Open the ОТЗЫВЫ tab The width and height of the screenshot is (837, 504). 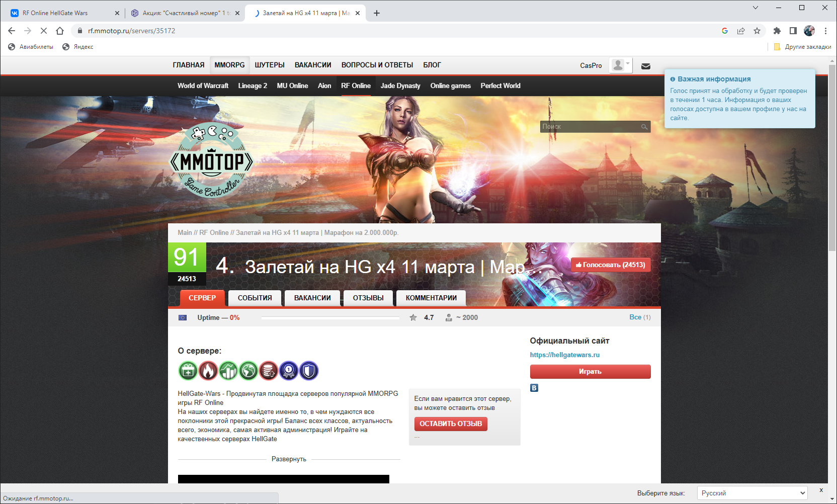point(368,298)
